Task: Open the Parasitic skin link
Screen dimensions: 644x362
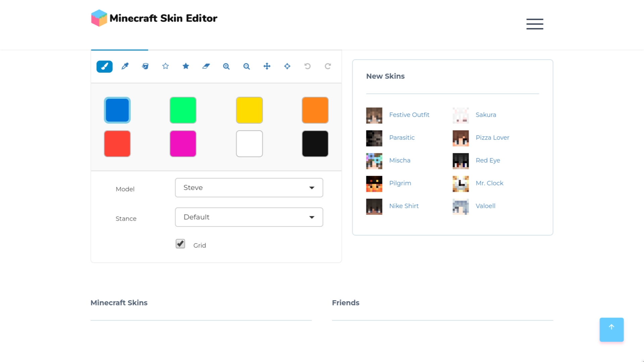Action: tap(402, 138)
